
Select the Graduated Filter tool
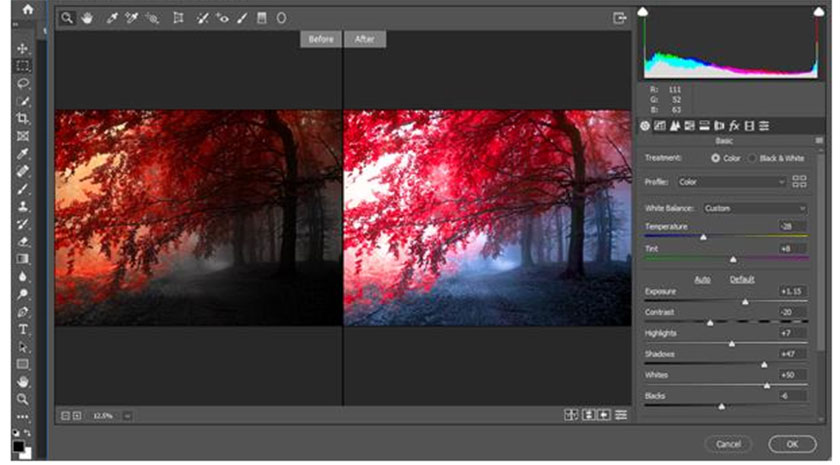(x=261, y=18)
